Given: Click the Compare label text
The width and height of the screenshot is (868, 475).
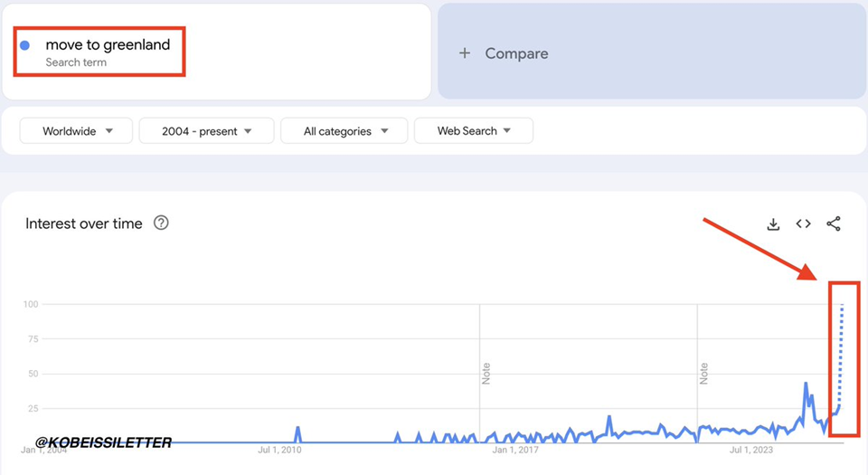Looking at the screenshot, I should point(516,53).
